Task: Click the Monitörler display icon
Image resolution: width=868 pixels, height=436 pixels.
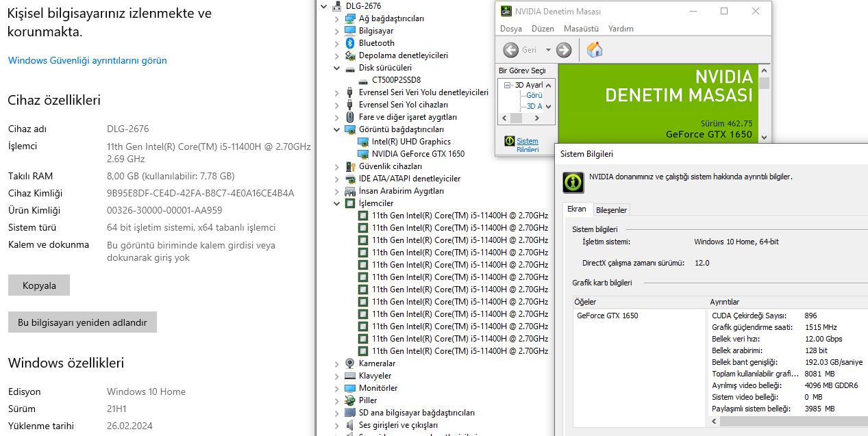Action: [350, 388]
